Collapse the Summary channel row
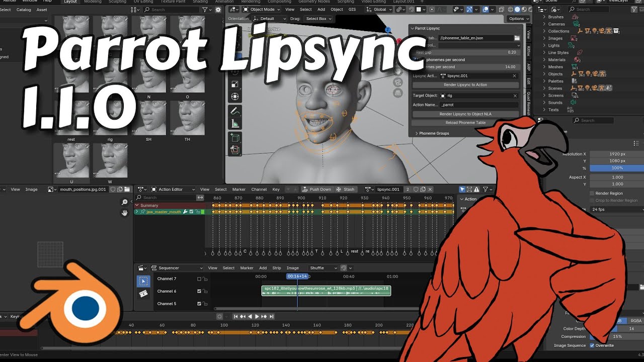This screenshot has height=362, width=644. (136, 206)
